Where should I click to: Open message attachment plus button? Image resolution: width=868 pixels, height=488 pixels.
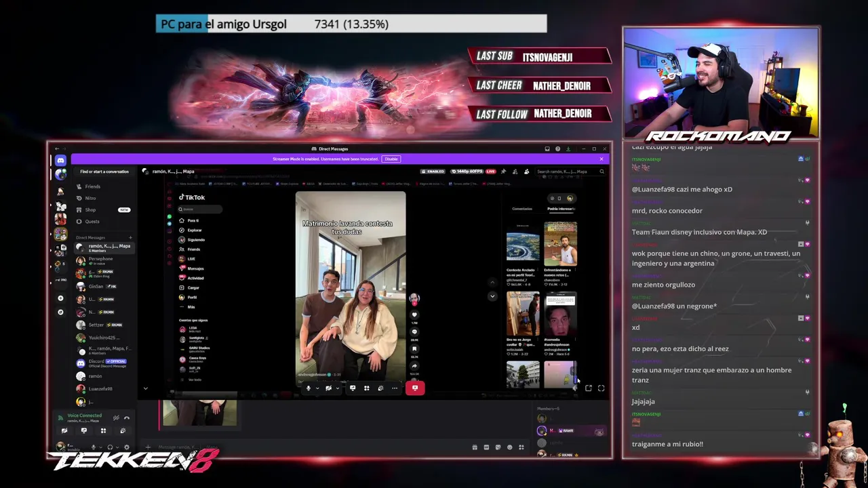[x=148, y=447]
